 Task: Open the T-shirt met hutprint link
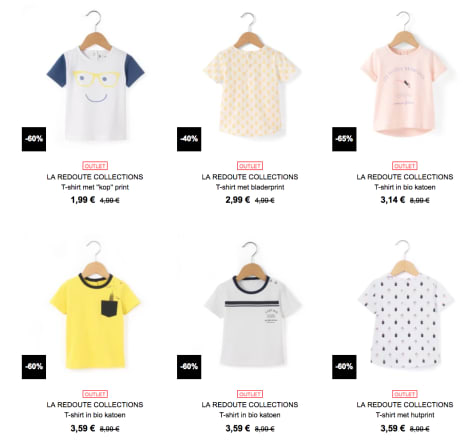[405, 415]
